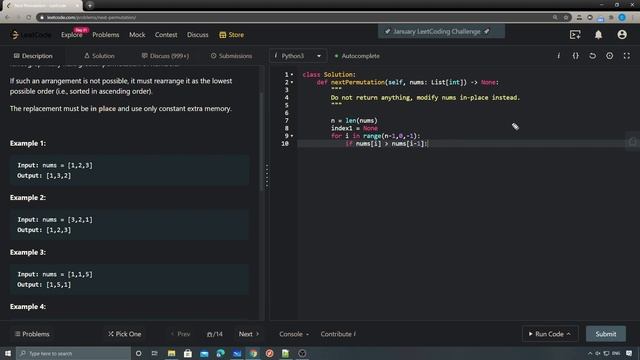Open Discuss in top navigation
640x360 pixels.
[198, 35]
